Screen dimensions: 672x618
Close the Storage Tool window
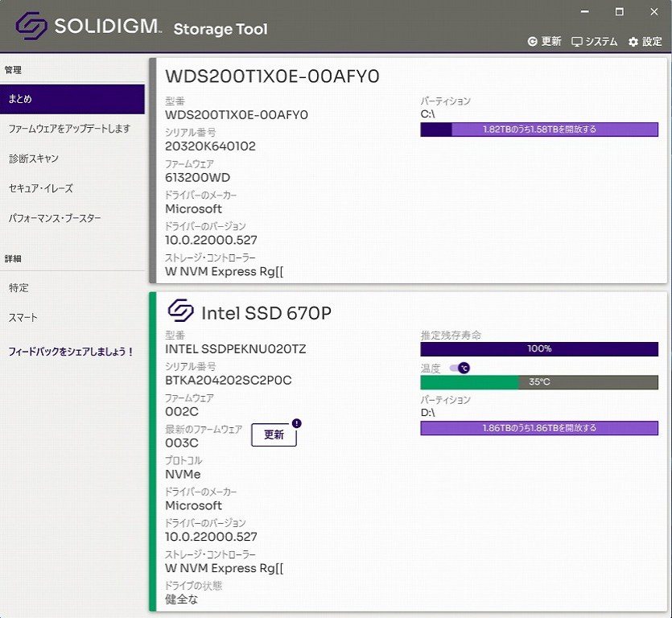tap(654, 11)
